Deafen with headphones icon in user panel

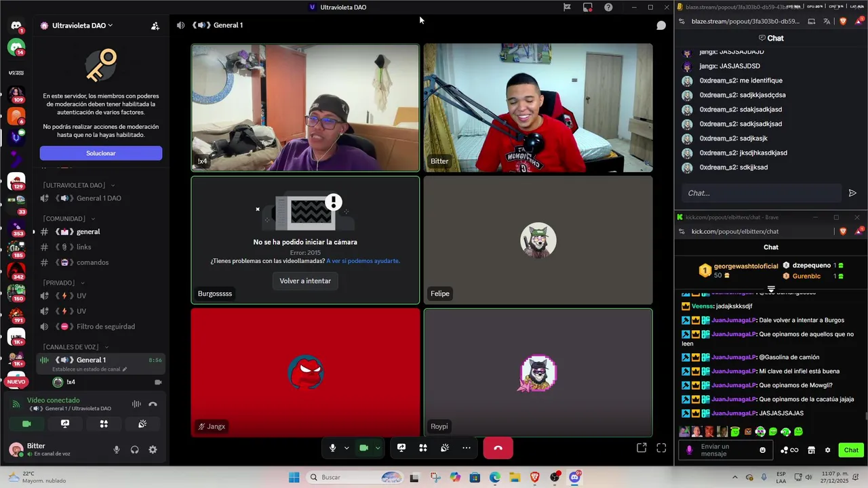[x=135, y=449]
